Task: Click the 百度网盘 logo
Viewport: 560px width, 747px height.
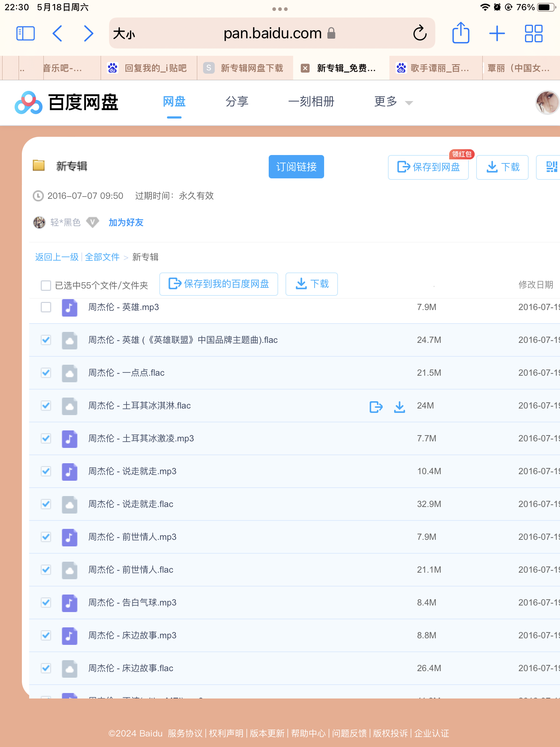Action: (66, 102)
